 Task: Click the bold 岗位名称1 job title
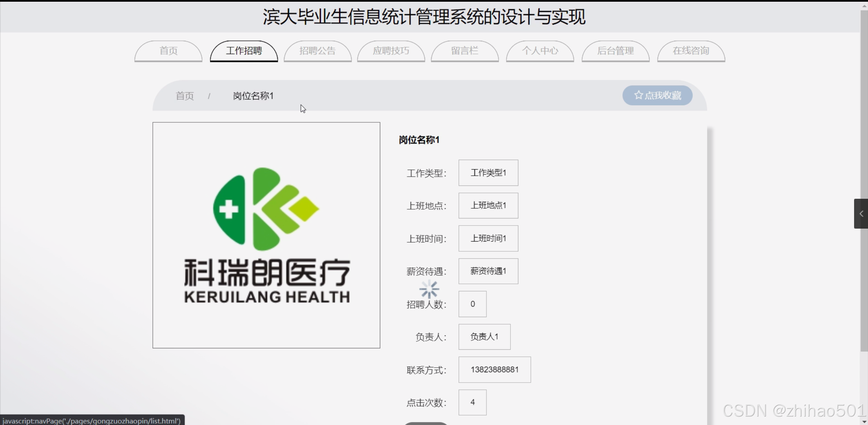tap(419, 140)
